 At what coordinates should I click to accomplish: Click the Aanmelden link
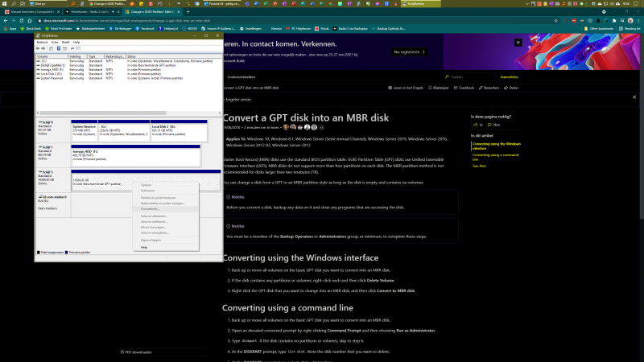pos(510,76)
